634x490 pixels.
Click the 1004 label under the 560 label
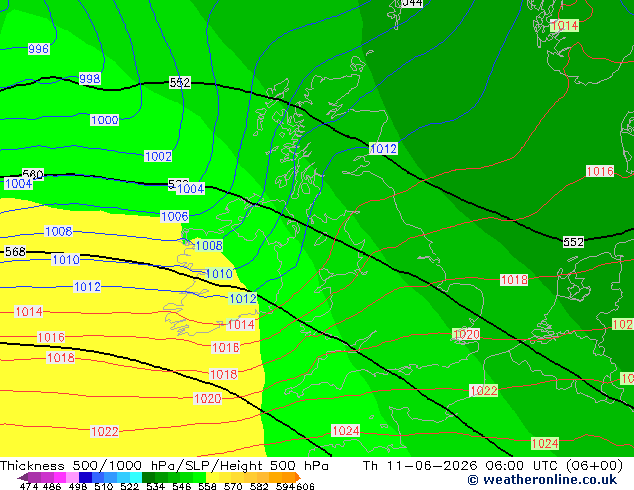click(x=18, y=184)
